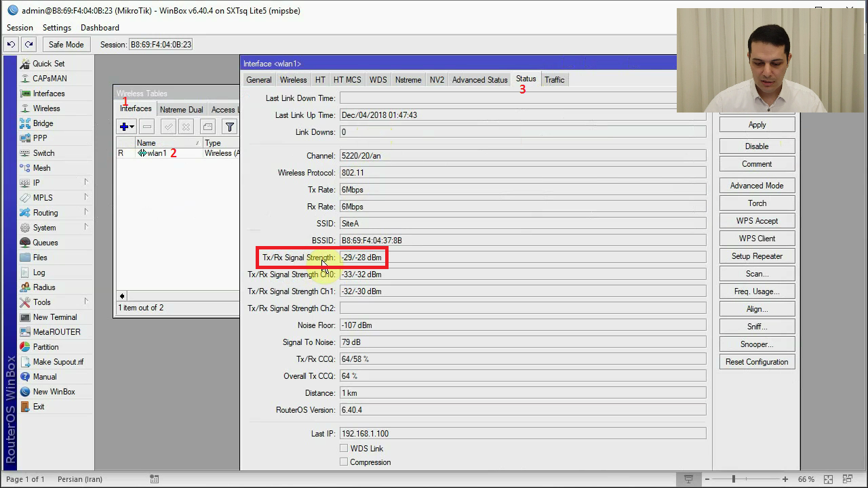Select the wlan1 row in Wireless Tables
The image size is (868, 488).
click(x=178, y=153)
